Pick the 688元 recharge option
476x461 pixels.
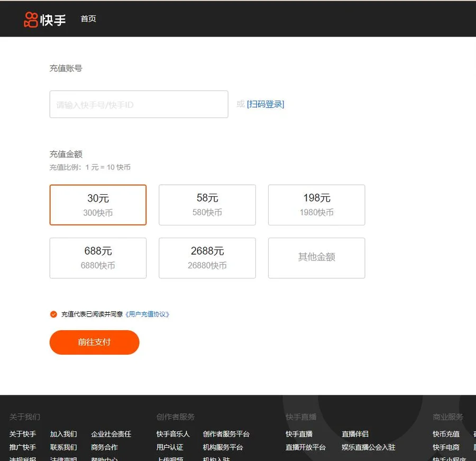(x=98, y=258)
